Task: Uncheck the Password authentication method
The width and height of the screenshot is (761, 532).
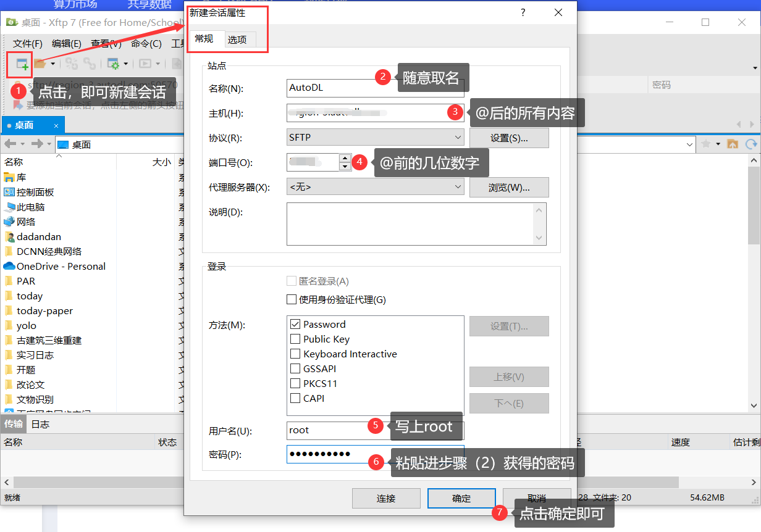Action: point(295,324)
